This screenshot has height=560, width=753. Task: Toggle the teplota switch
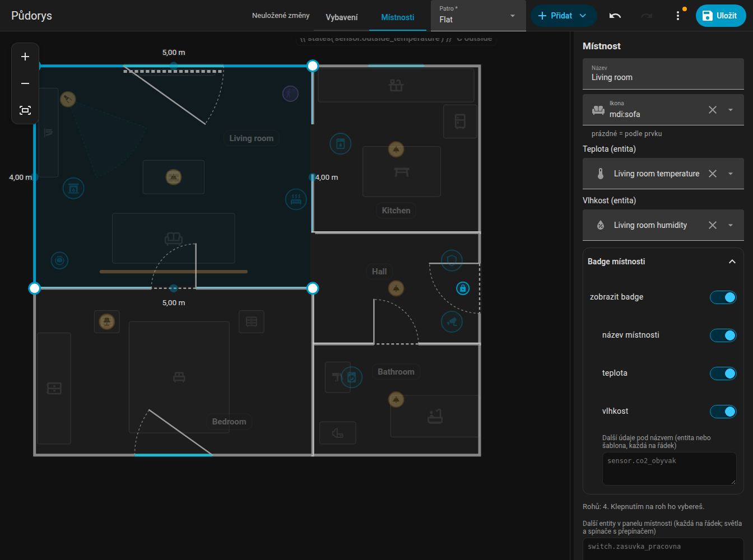click(x=723, y=374)
